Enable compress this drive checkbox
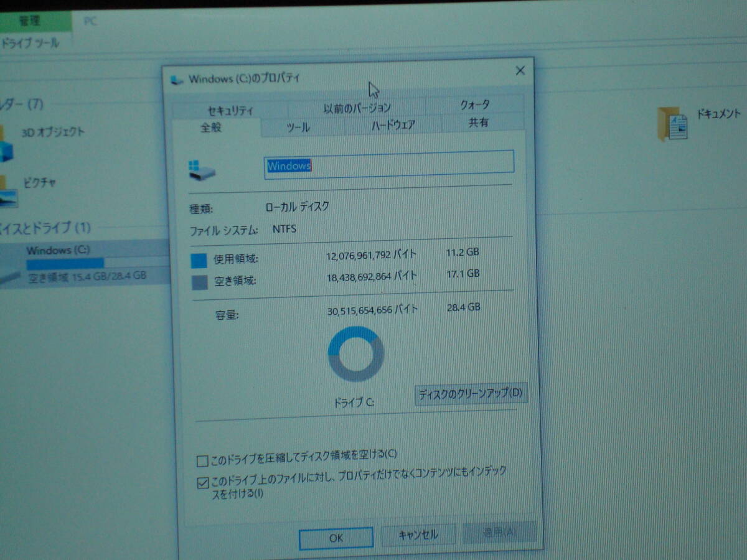Screen dimensions: 747x560 202,461
